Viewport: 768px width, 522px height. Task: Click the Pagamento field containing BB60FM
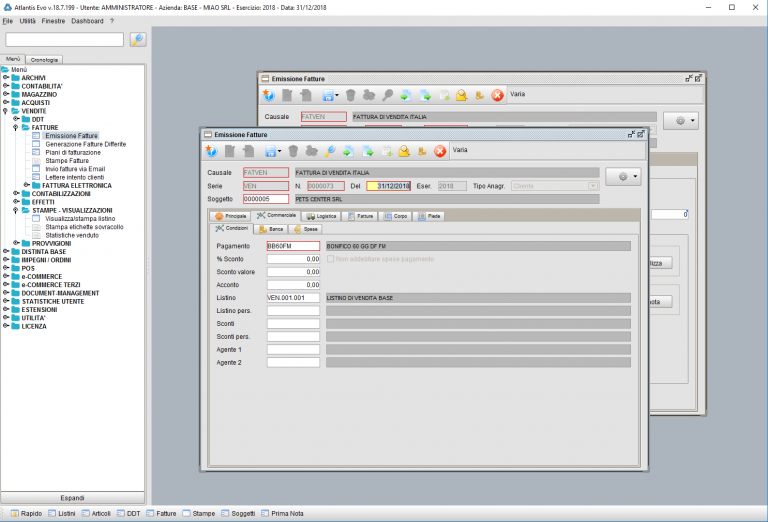[293, 246]
